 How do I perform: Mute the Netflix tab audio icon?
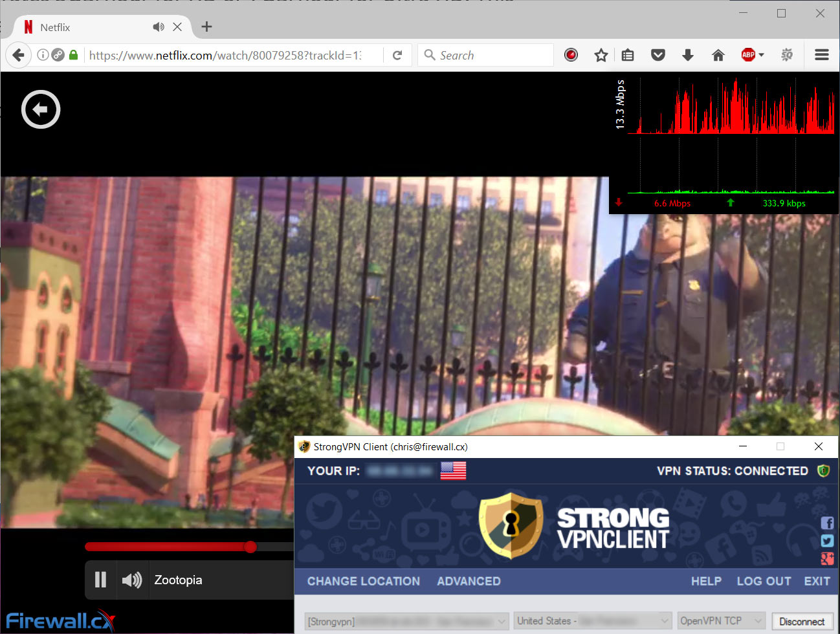(158, 27)
